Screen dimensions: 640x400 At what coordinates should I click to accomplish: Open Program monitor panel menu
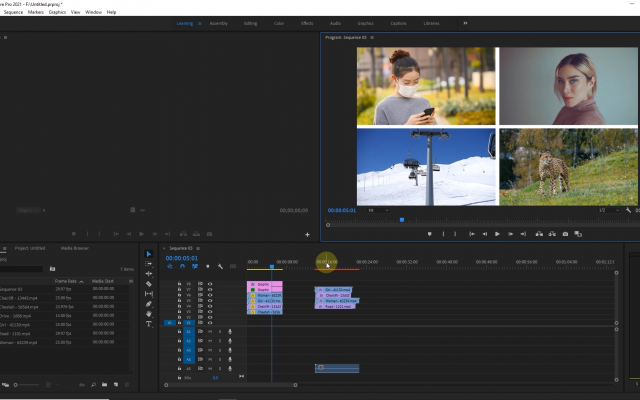point(372,37)
